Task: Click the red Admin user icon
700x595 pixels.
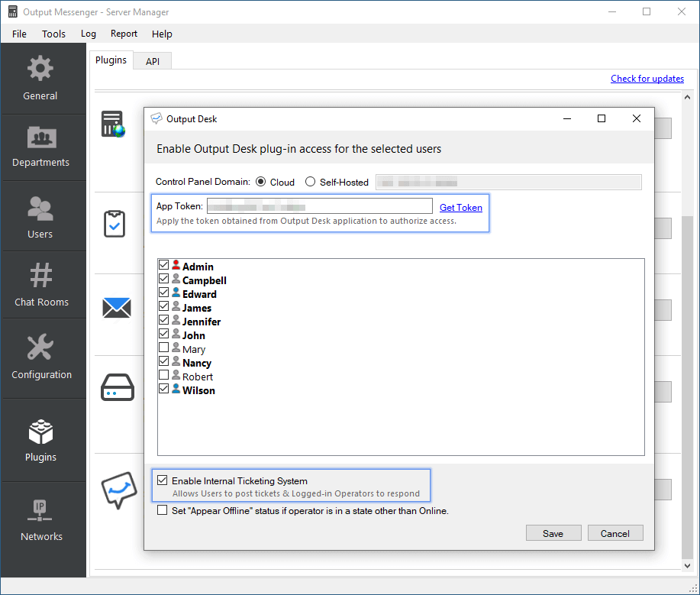Action: tap(176, 265)
